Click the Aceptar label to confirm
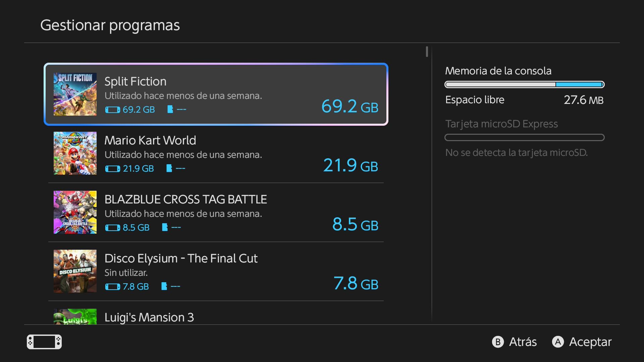 pos(590,342)
